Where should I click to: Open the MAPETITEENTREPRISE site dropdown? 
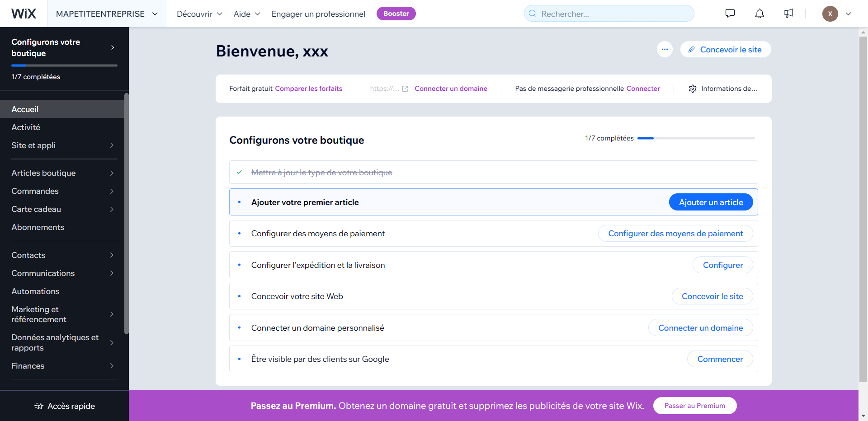pos(107,14)
